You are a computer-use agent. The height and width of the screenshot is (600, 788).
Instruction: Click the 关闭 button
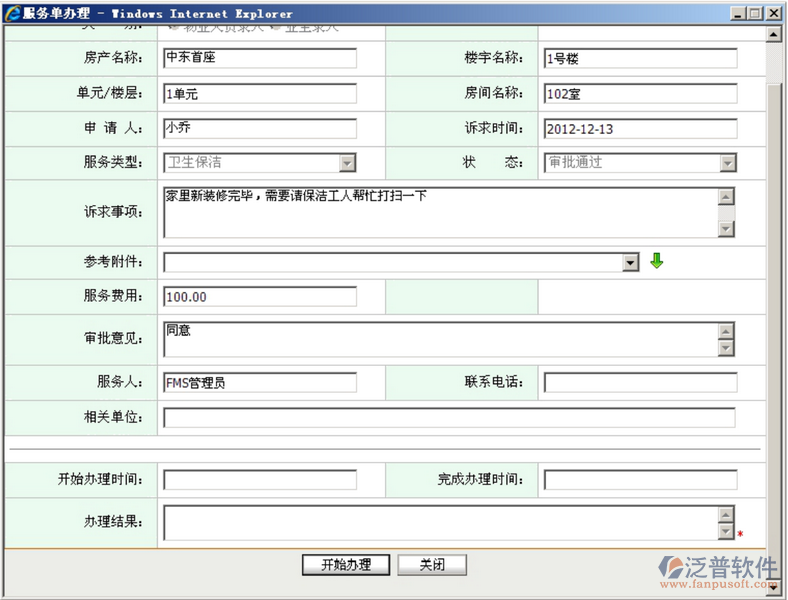[x=432, y=565]
